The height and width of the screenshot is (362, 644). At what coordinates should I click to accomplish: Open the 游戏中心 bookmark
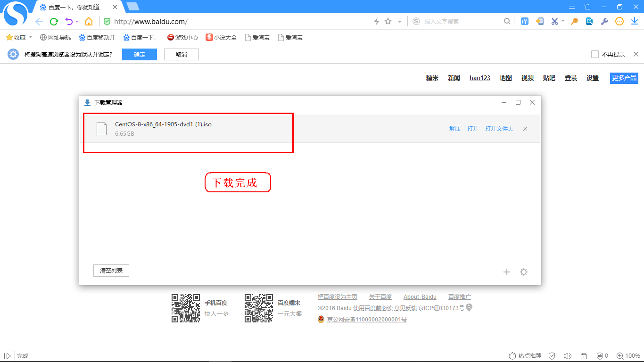(x=182, y=37)
